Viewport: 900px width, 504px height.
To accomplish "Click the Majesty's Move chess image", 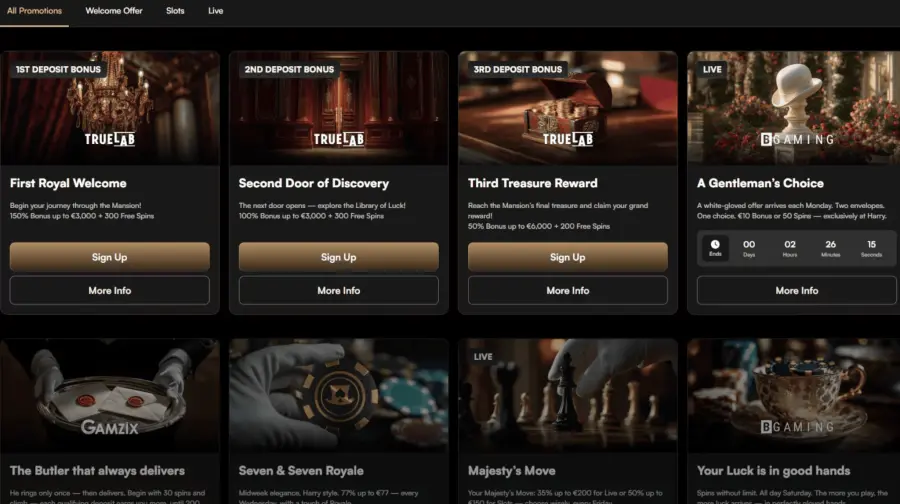I will (x=568, y=395).
